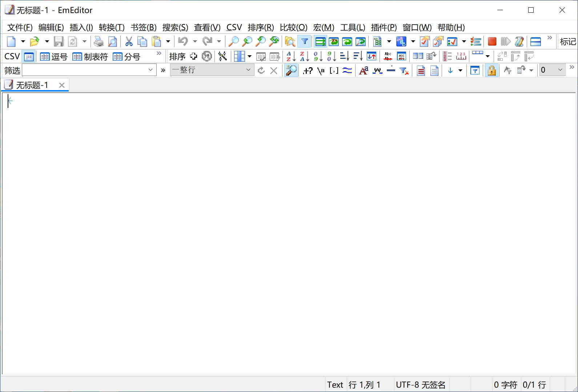
Task: Click into the 筛选 filter input field
Action: point(84,70)
